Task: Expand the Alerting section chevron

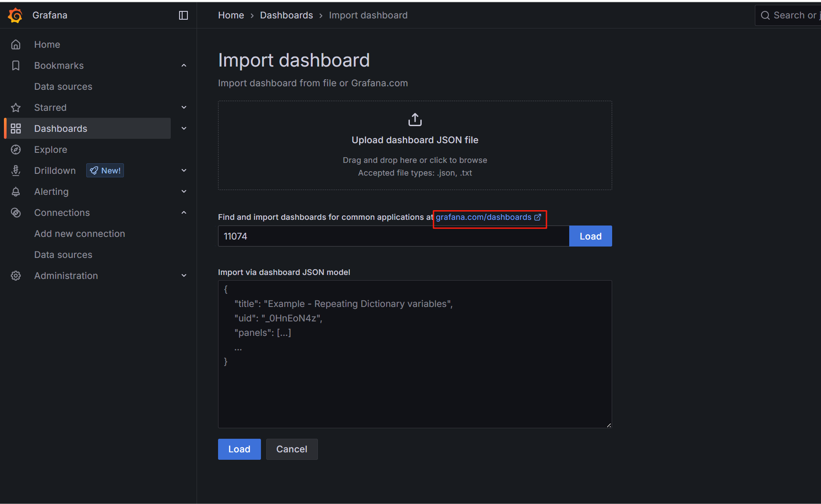Action: pos(184,191)
